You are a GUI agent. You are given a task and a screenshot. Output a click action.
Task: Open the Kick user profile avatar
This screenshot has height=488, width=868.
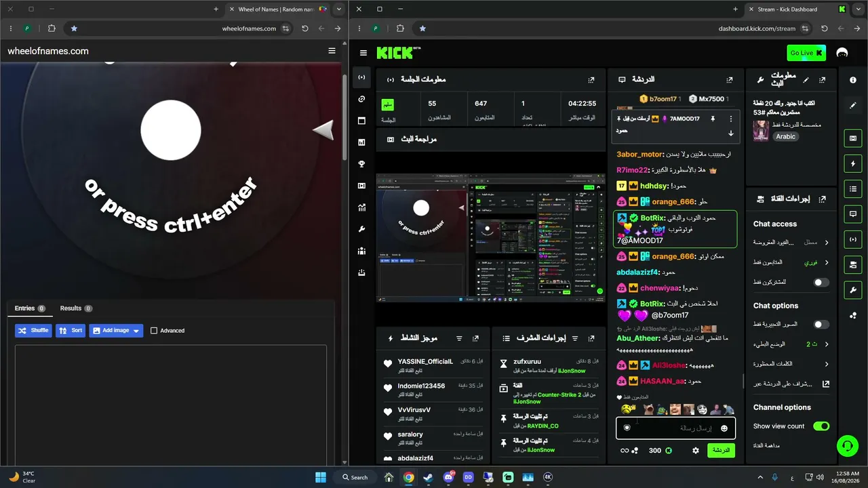tap(842, 53)
